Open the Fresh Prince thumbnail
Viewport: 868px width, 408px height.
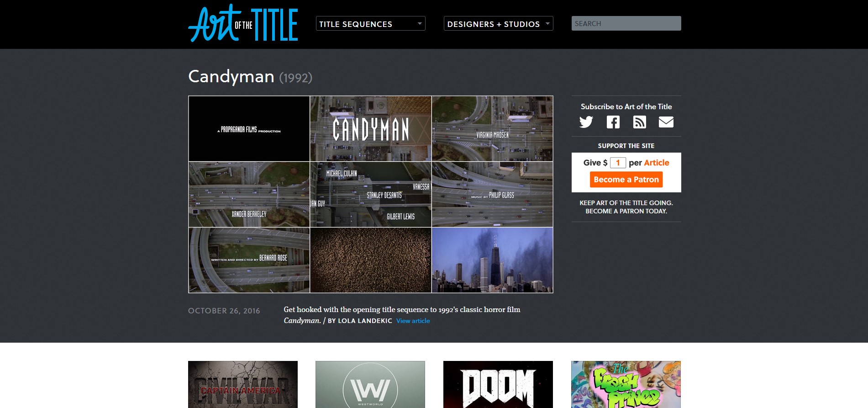[626, 384]
